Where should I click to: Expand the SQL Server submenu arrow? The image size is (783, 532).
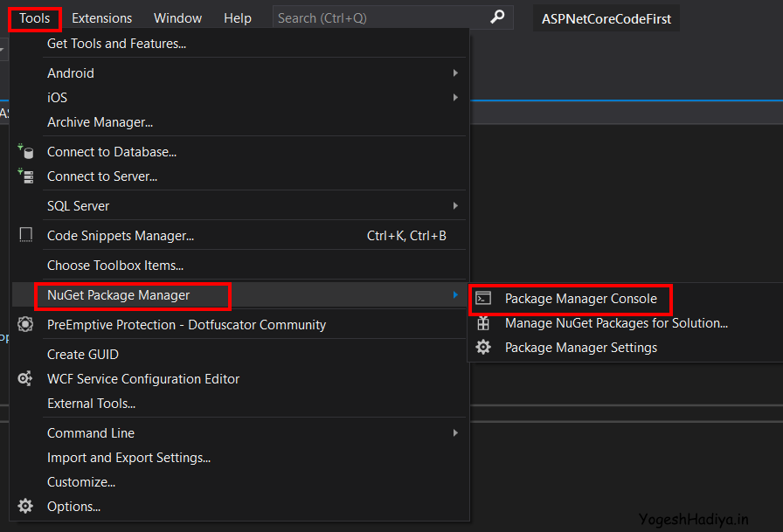tap(455, 206)
